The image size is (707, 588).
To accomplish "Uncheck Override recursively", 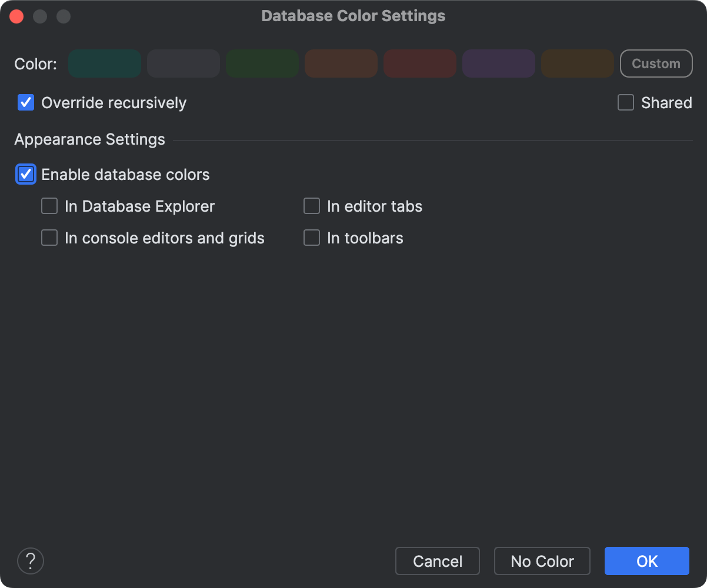I will [x=25, y=102].
